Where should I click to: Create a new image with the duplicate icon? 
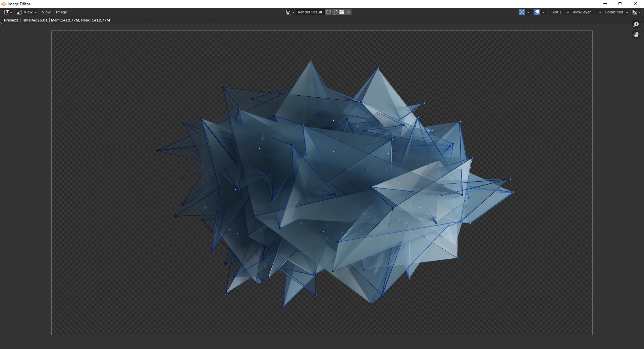coord(335,12)
